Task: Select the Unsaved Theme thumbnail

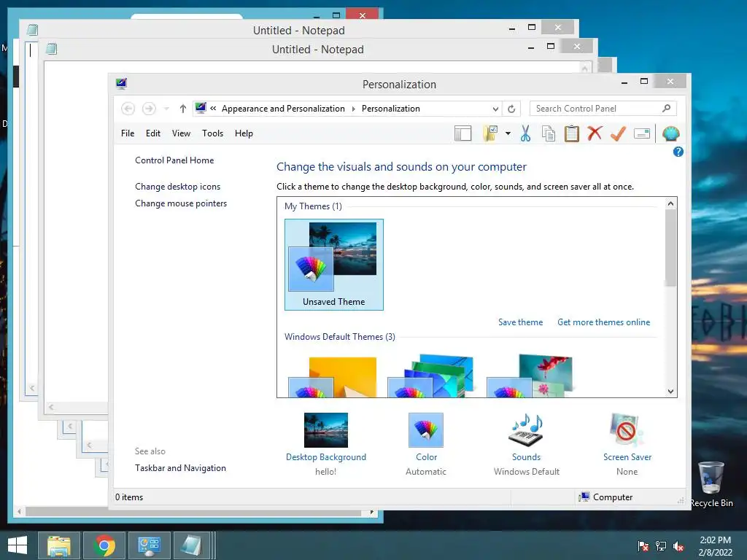Action: tap(334, 265)
